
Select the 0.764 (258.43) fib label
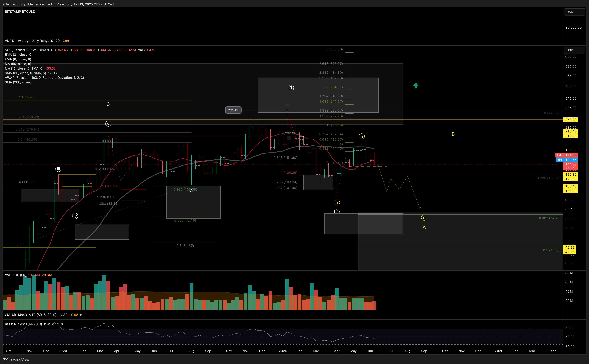tap(27, 117)
